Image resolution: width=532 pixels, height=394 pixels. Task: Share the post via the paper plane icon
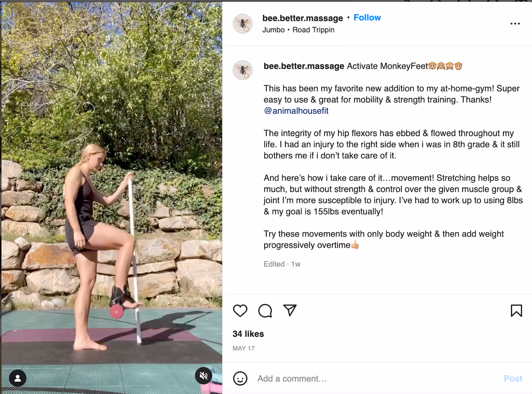coord(290,310)
